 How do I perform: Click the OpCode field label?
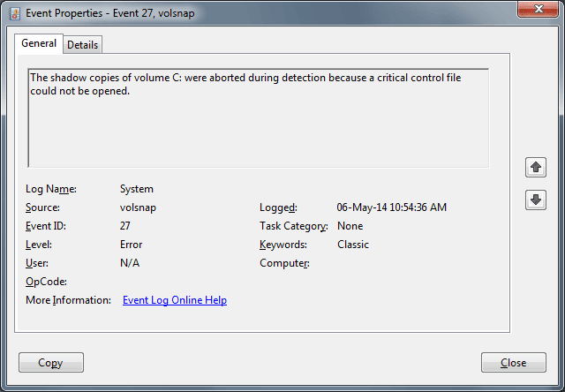tap(47, 282)
